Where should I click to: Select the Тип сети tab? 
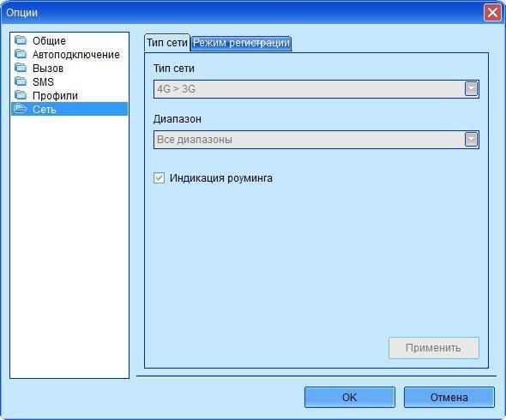tap(167, 43)
